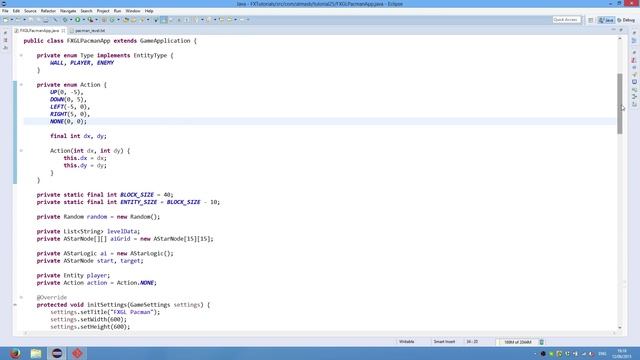Switch to the Debug perspective
The image size is (640, 360).
pyautogui.click(x=626, y=20)
